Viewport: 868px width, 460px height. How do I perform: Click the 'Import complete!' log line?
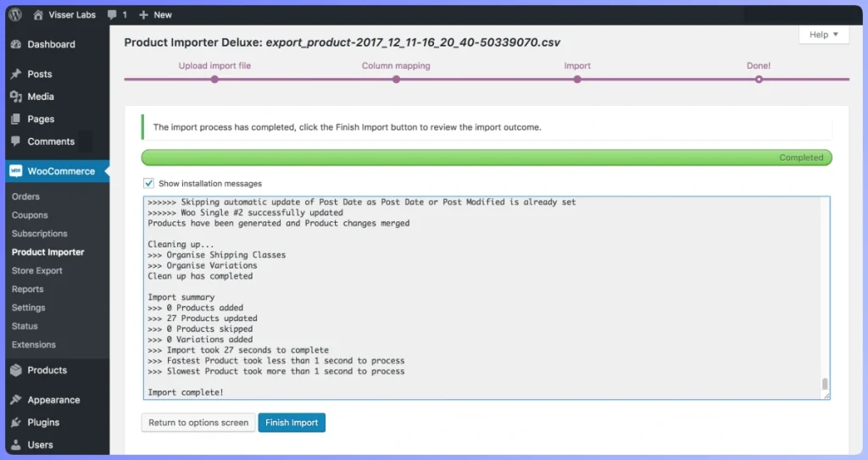tap(186, 392)
